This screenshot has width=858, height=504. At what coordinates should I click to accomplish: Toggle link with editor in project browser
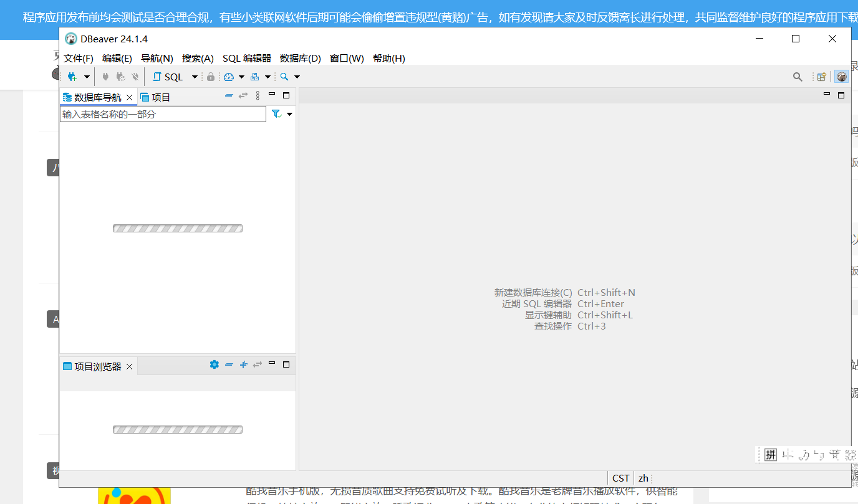point(258,364)
